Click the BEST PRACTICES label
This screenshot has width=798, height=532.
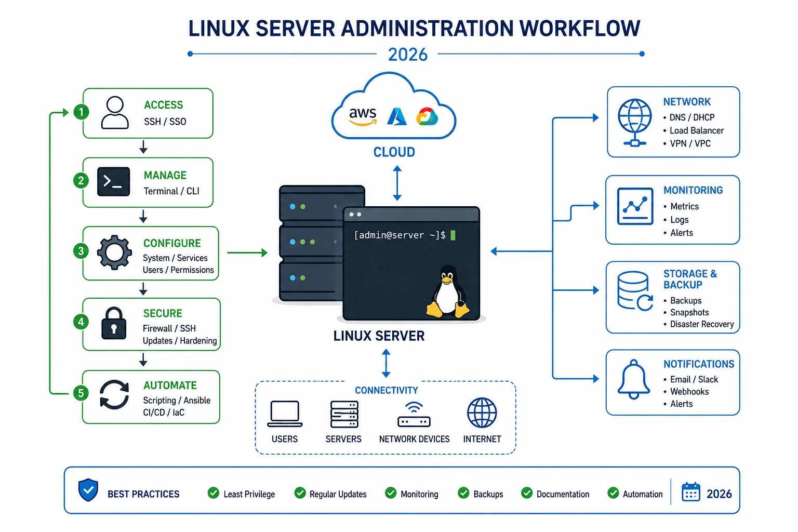(143, 494)
